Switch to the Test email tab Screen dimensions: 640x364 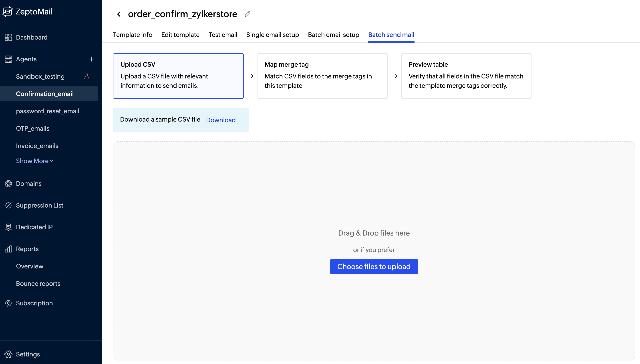223,35
